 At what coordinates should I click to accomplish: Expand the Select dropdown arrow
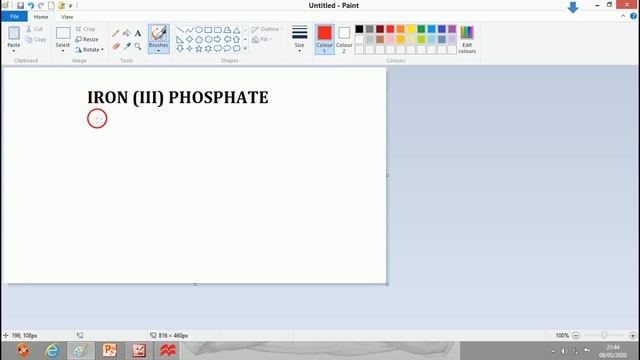(63, 51)
